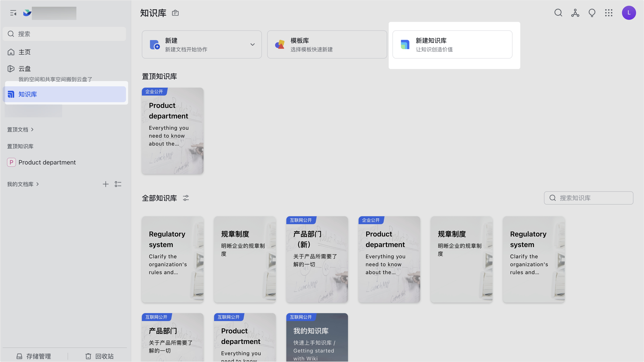Expand the 新建 dropdown arrow
Screen dimensions: 644x362
(252, 44)
